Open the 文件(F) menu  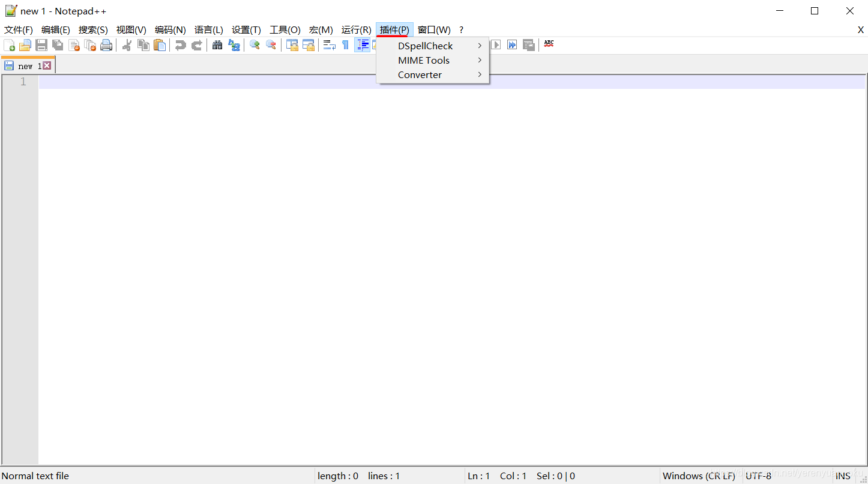tap(19, 29)
